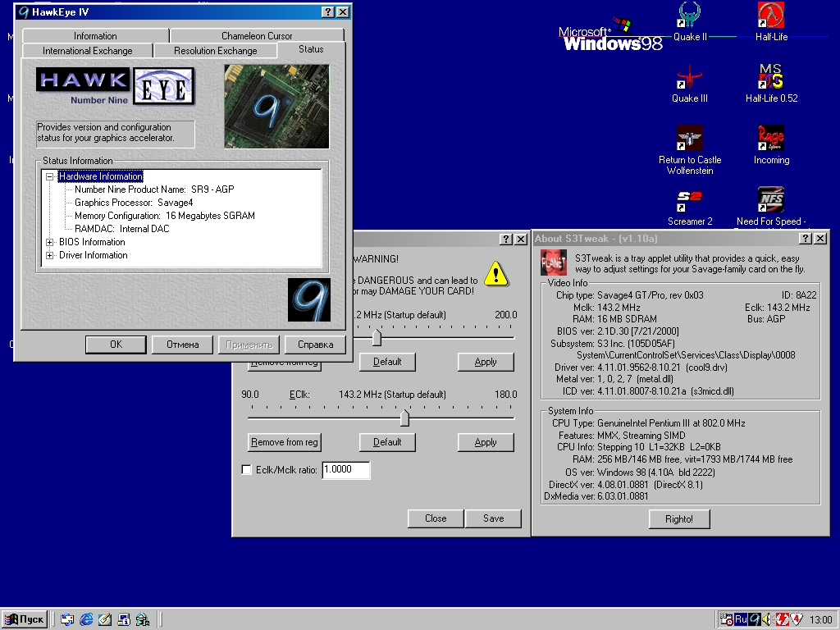This screenshot has width=840, height=630.
Task: Expand the Driver Information node
Action: [50, 255]
